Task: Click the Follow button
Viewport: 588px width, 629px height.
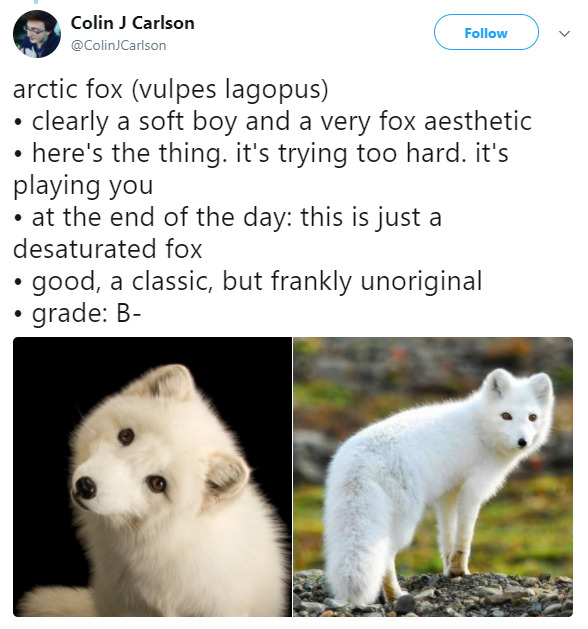Action: (x=486, y=32)
